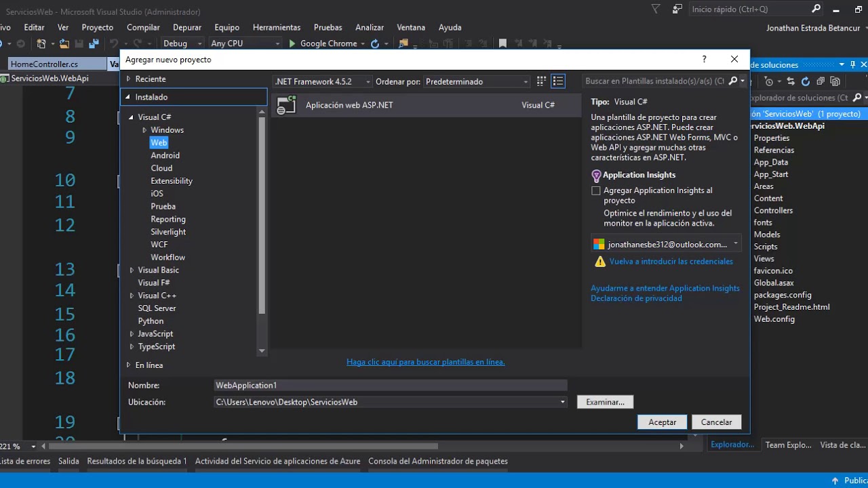The image size is (868, 488).
Task: Select the Aplicación web ASP.NET template
Action: 426,105
